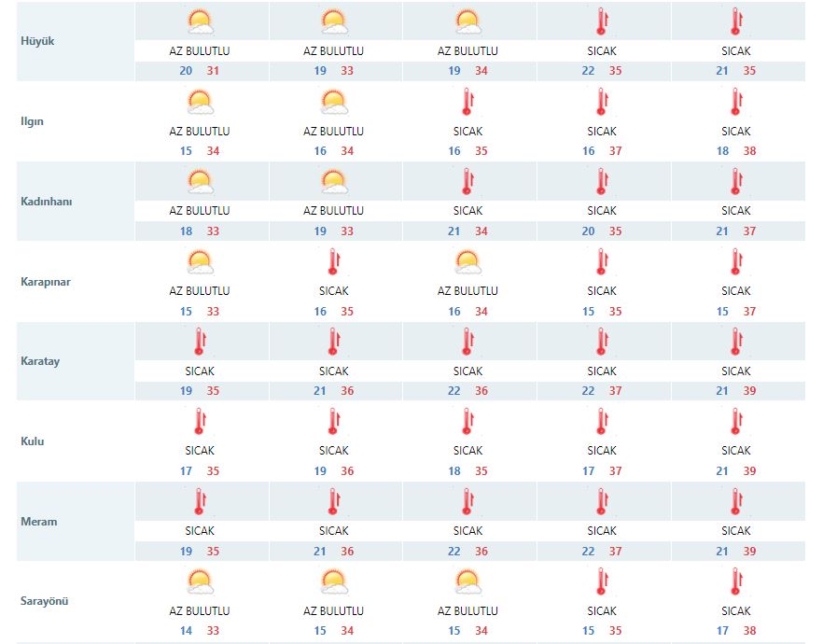This screenshot has width=823, height=644.
Task: Select Ilgın's third day hot thermometer icon
Action: click(467, 102)
